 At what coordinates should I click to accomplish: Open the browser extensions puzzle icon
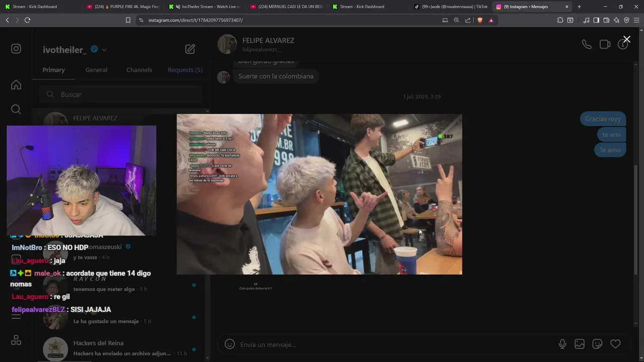[x=560, y=20]
